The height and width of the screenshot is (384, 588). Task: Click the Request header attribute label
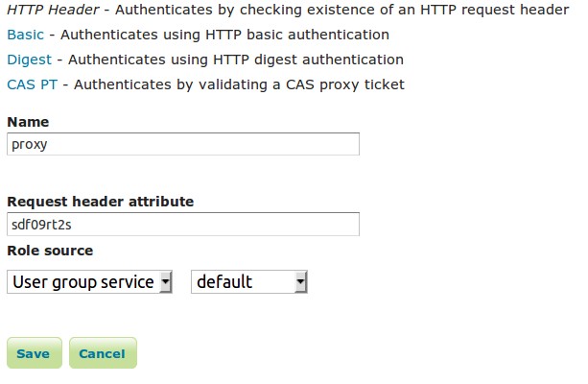click(x=100, y=203)
